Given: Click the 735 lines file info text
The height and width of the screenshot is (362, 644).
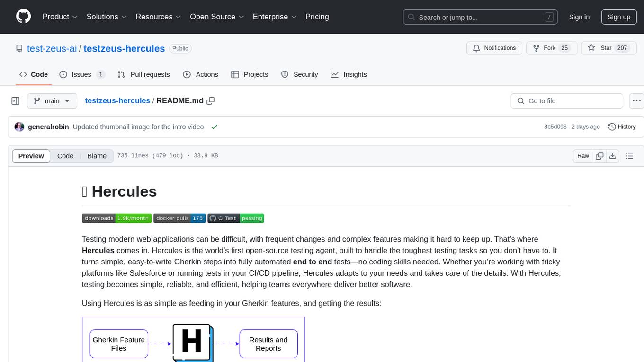Looking at the screenshot, I should tap(168, 156).
